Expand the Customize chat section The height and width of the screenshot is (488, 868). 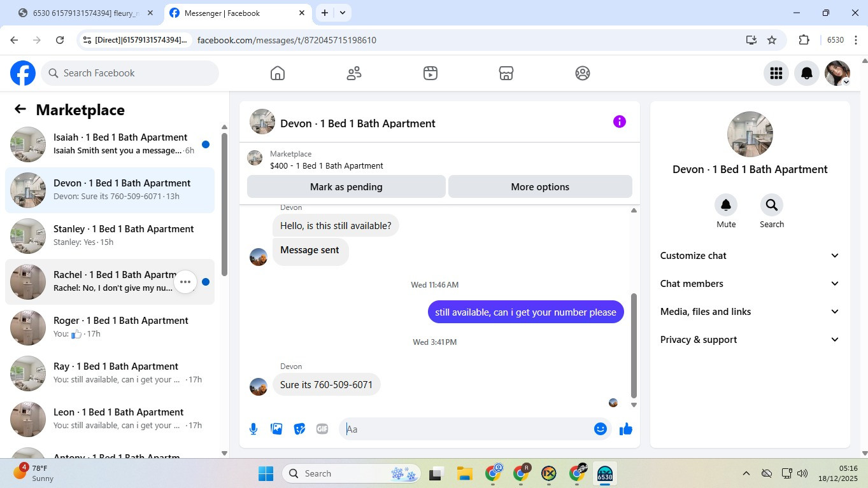pyautogui.click(x=750, y=256)
